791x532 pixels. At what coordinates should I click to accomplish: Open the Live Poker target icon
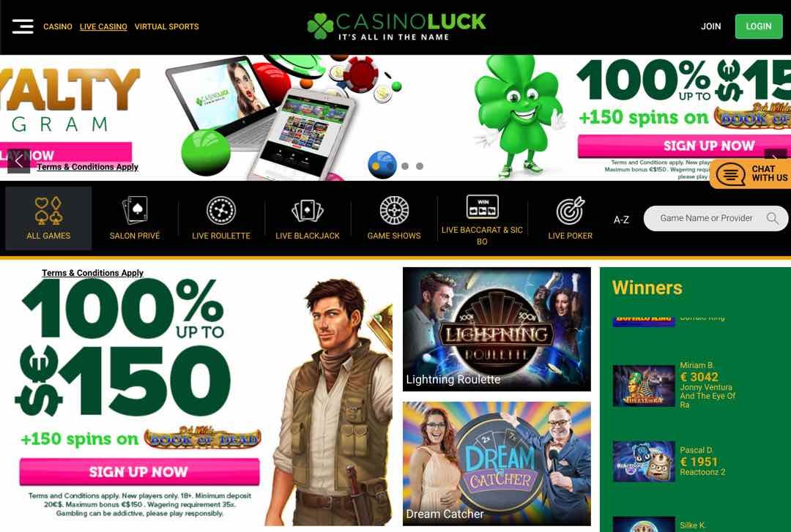[x=570, y=210]
